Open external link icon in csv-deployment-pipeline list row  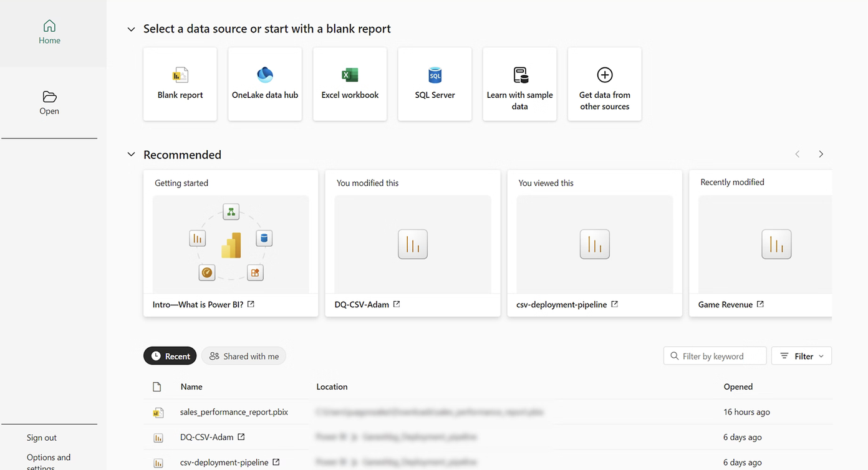276,462
